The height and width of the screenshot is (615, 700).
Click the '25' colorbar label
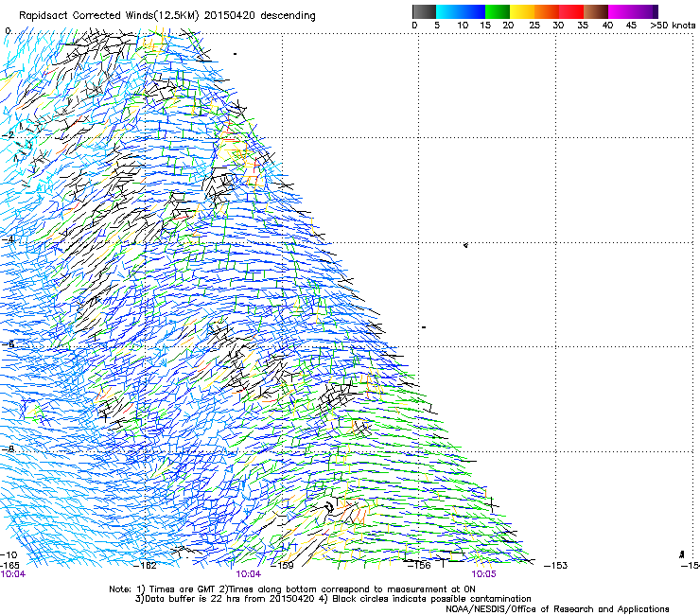(x=534, y=26)
